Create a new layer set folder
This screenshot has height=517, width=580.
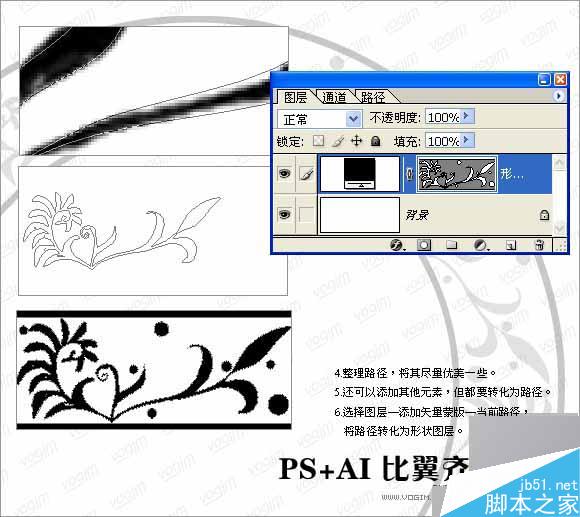pyautogui.click(x=451, y=245)
